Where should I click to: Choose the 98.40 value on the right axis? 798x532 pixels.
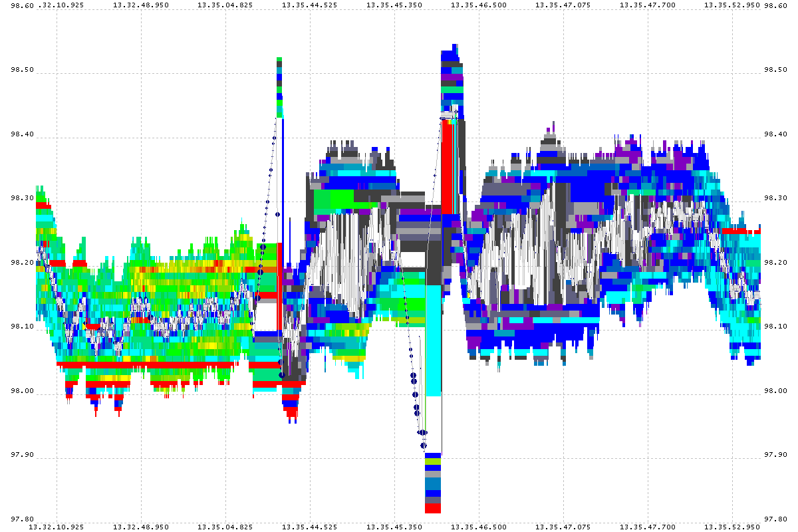pos(775,134)
